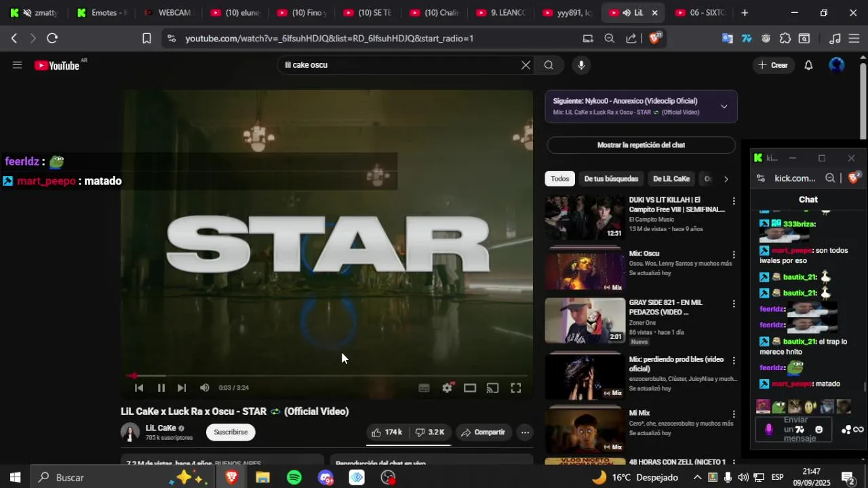Navigate back in browser
868x488 pixels.
point(14,39)
